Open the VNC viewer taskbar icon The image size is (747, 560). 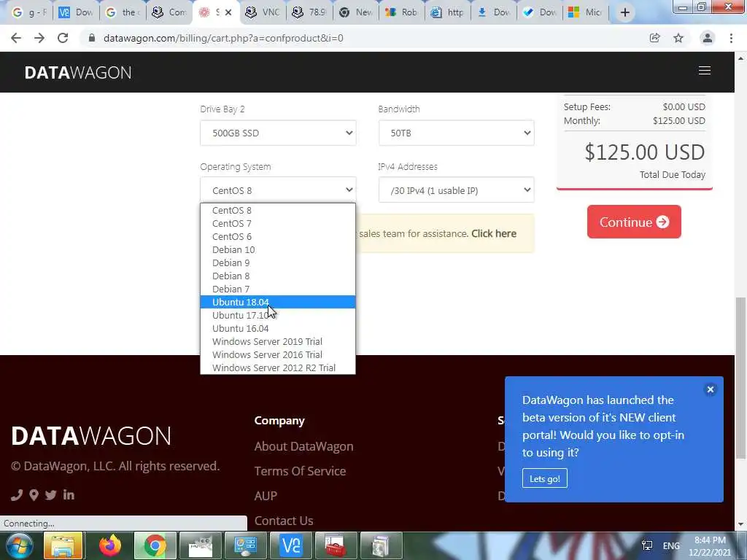point(291,545)
